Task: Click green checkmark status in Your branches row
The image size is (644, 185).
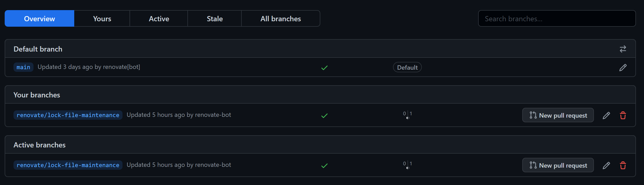Action: (x=324, y=116)
